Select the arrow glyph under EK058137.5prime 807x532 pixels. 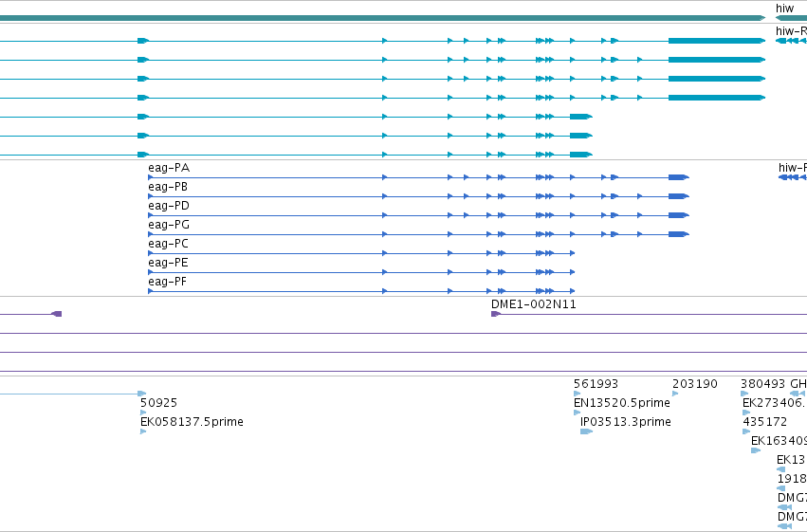tap(143, 431)
